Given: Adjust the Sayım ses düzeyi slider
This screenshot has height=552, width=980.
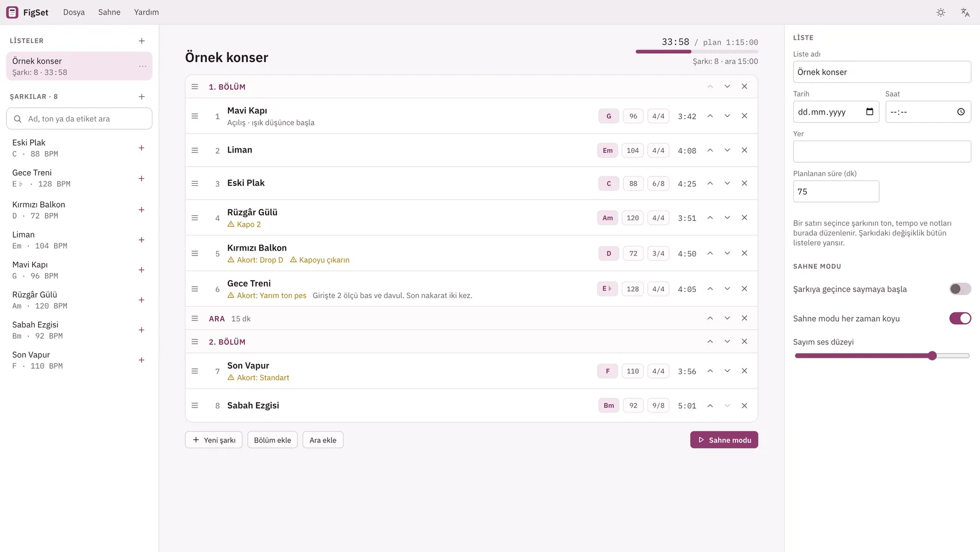Looking at the screenshot, I should [882, 356].
